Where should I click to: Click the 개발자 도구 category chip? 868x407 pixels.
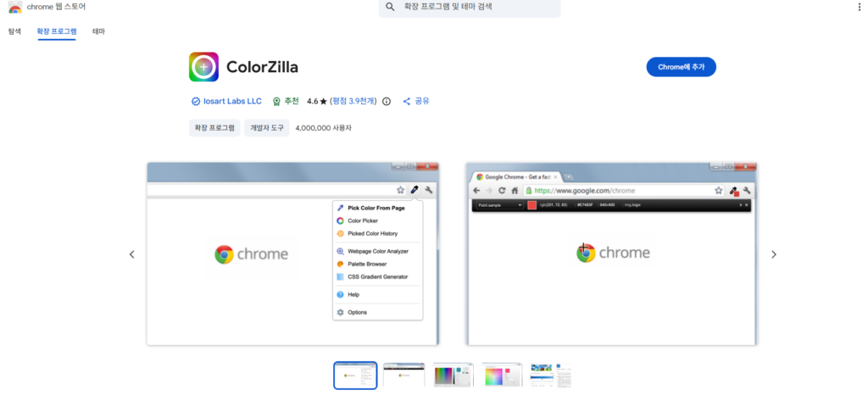266,128
